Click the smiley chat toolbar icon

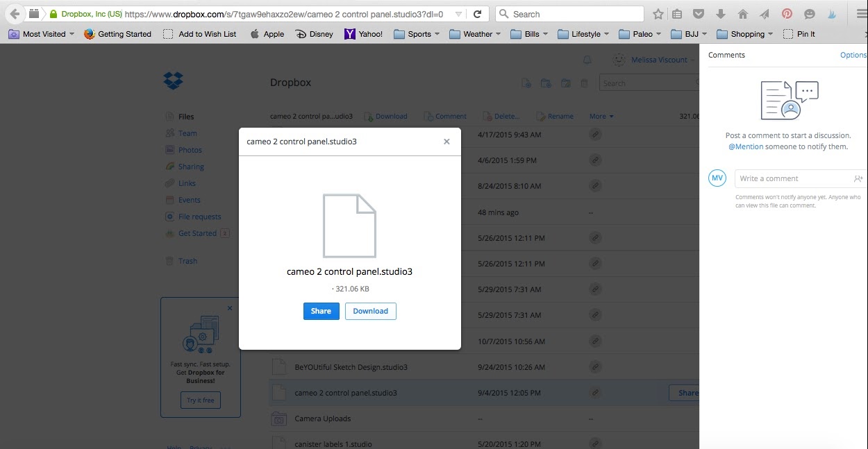tap(809, 14)
